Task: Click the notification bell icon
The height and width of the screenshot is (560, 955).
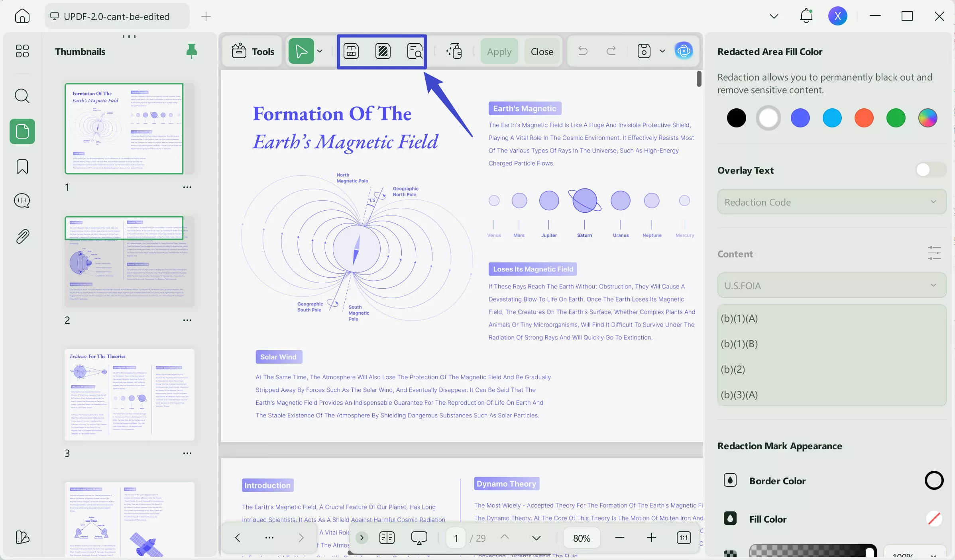Action: [806, 16]
